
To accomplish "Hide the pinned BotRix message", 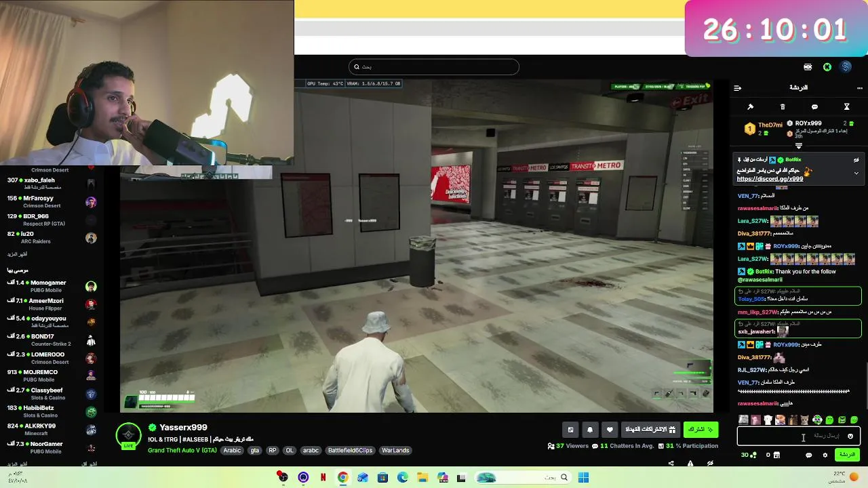I will [856, 161].
